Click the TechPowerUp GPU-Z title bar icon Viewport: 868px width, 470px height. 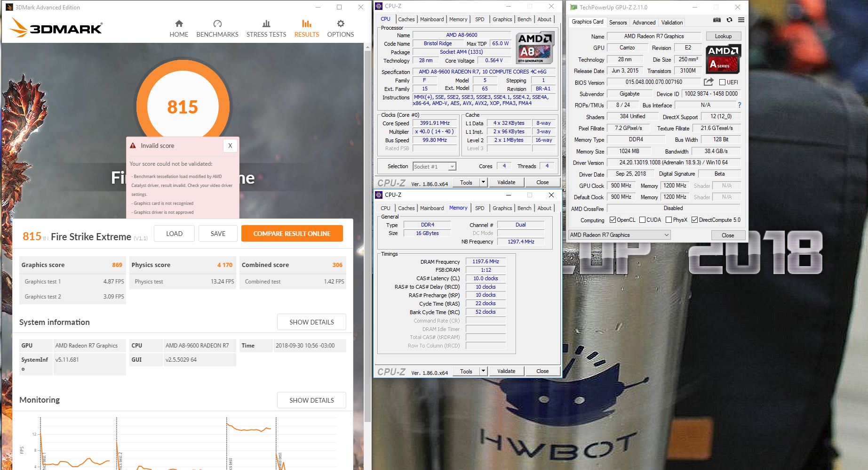[x=573, y=7]
